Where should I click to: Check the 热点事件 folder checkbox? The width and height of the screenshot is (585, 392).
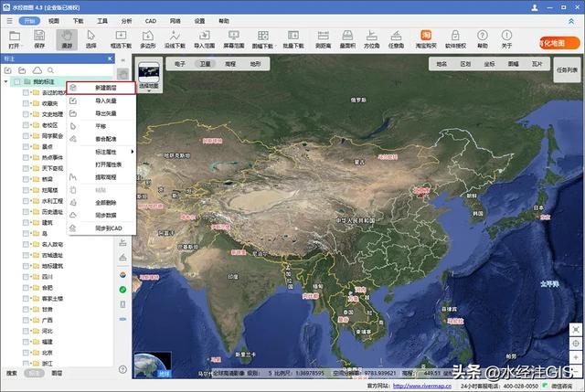click(x=26, y=157)
